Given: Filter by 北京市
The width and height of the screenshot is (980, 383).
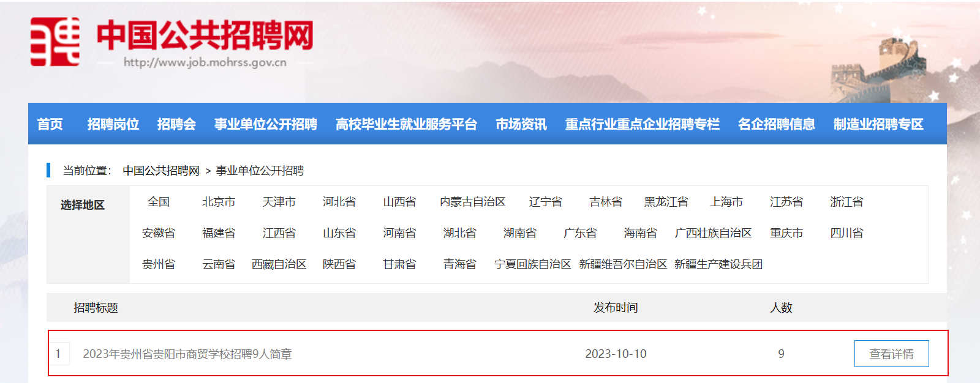Looking at the screenshot, I should pyautogui.click(x=219, y=202).
